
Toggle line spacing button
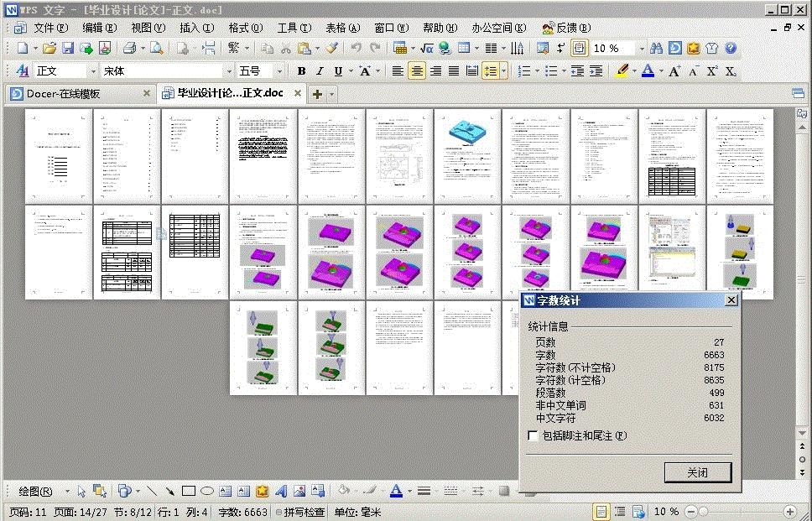[x=490, y=71]
